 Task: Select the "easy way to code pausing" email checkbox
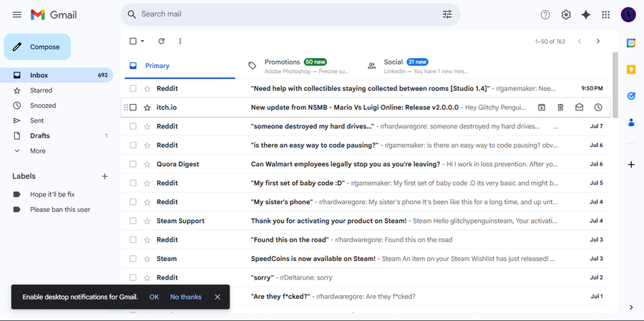point(133,145)
